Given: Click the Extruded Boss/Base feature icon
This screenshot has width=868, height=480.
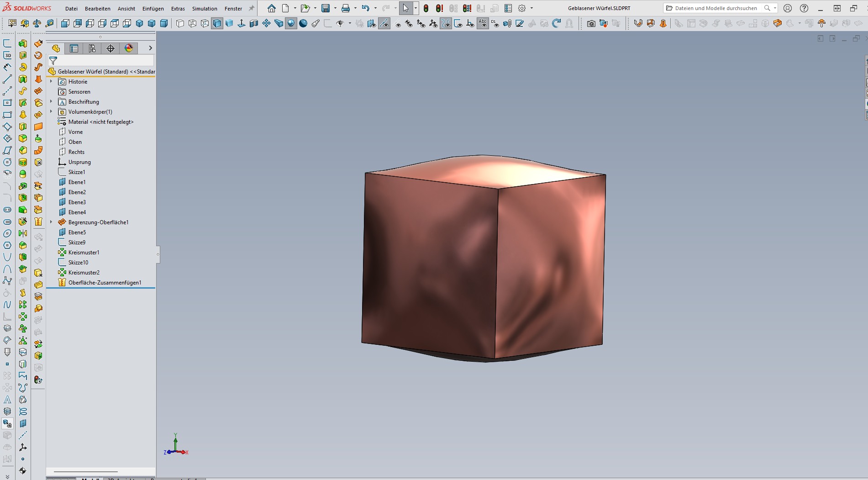Looking at the screenshot, I should pos(23,43).
